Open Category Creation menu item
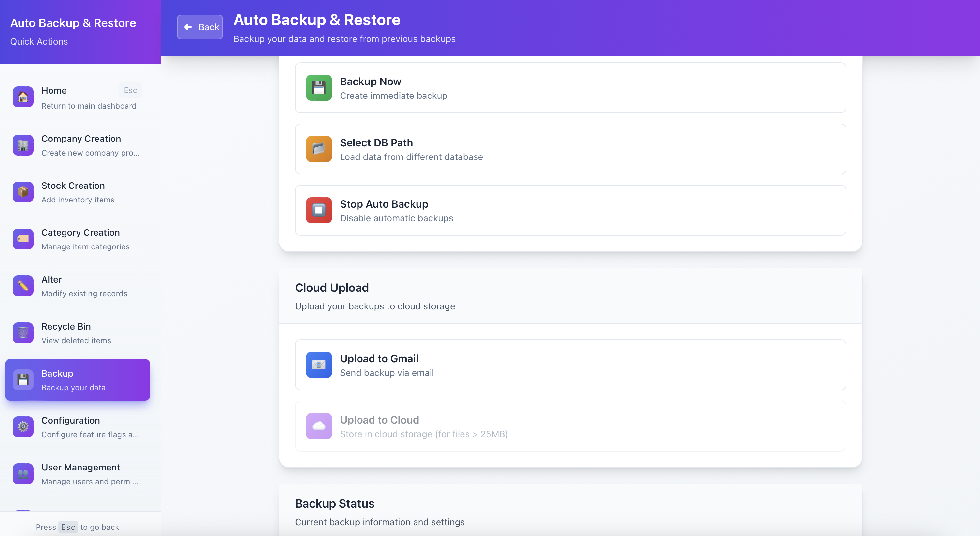The width and height of the screenshot is (980, 536). click(x=80, y=239)
